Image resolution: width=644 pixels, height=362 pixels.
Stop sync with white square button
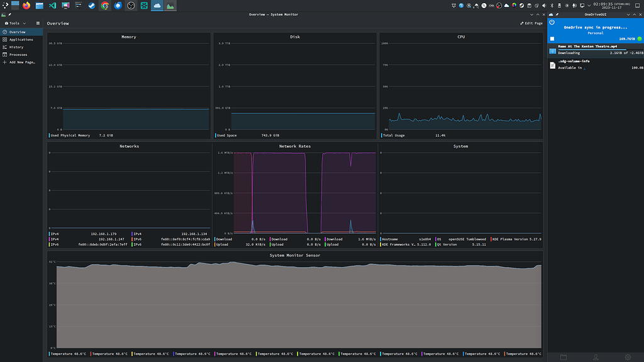[x=552, y=38]
